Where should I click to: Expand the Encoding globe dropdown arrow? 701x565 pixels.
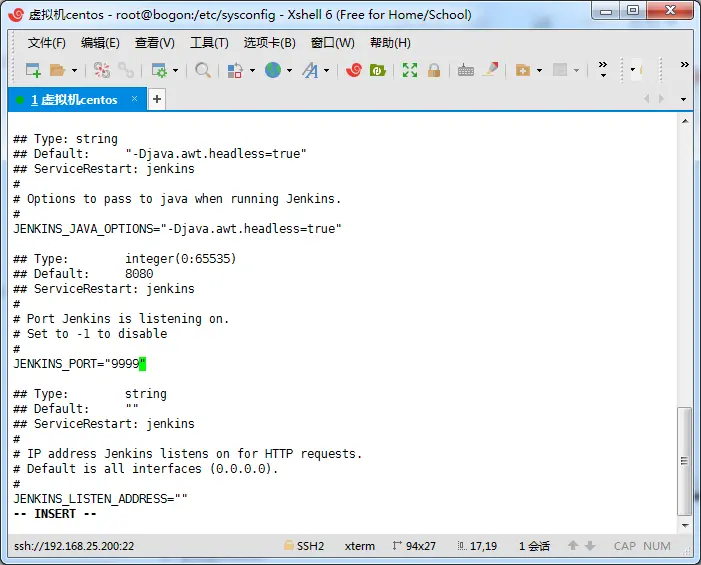click(289, 70)
